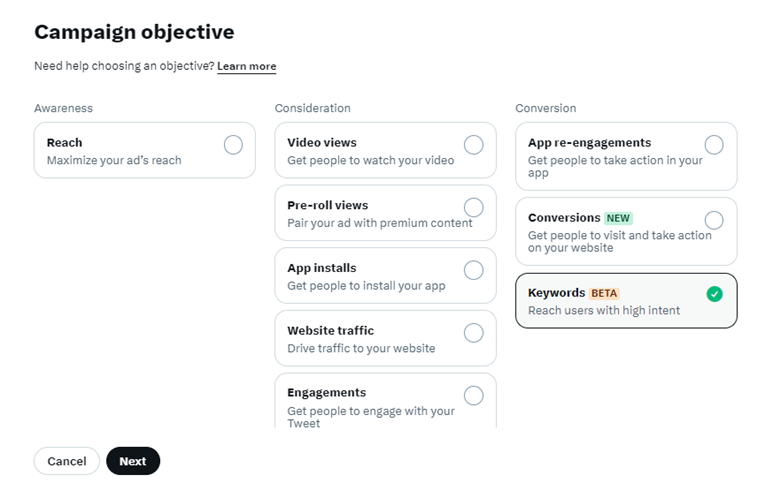This screenshot has width=773, height=498.
Task: Pick the App installs radio option
Action: click(x=474, y=270)
